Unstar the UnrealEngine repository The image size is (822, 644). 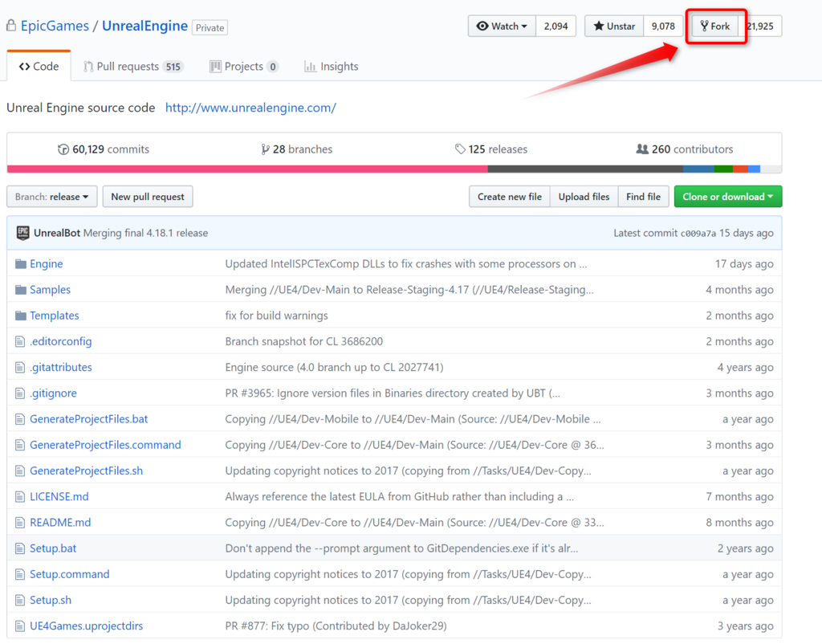click(x=614, y=26)
